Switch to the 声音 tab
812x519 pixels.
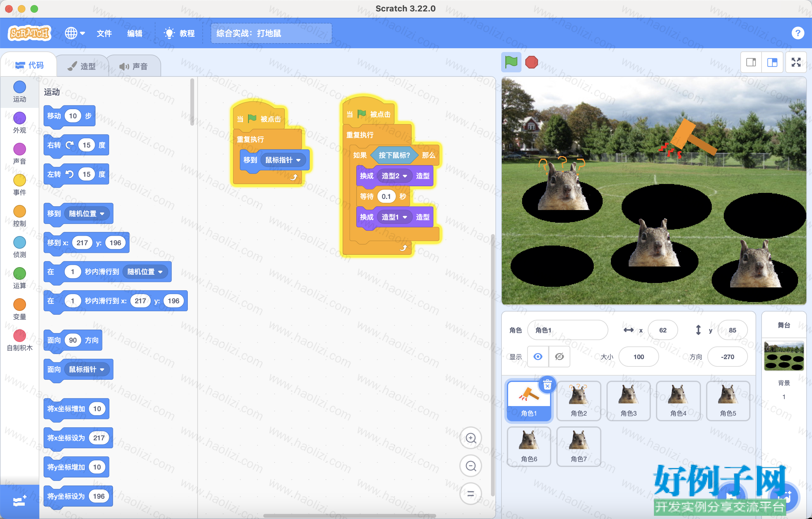134,66
